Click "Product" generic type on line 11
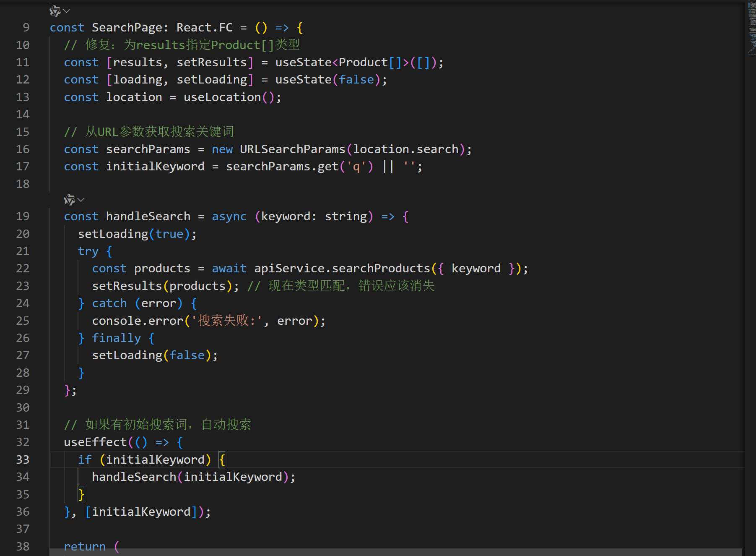Viewport: 756px width, 556px height. 363,63
